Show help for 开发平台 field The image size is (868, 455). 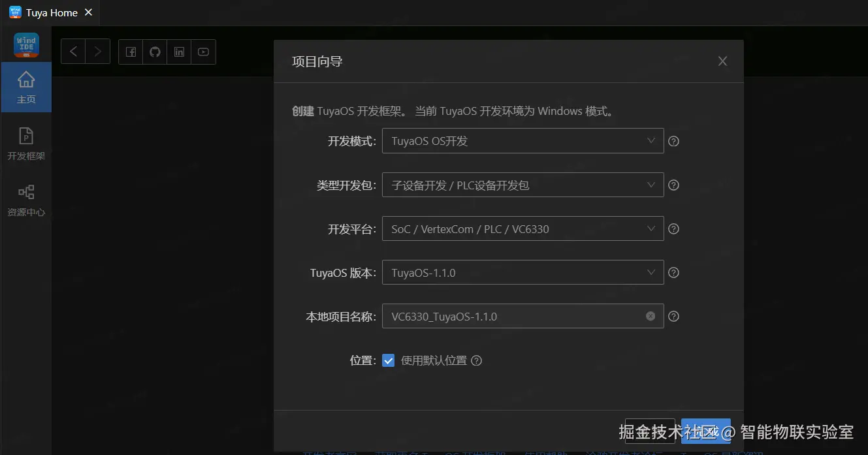674,228
